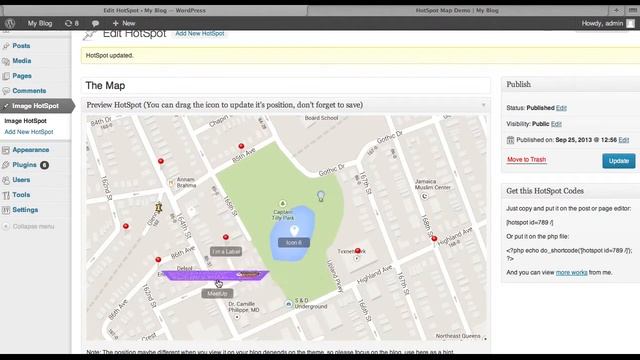
Task: Select the Image HotSpot sidebar menu
Action: pos(36,106)
